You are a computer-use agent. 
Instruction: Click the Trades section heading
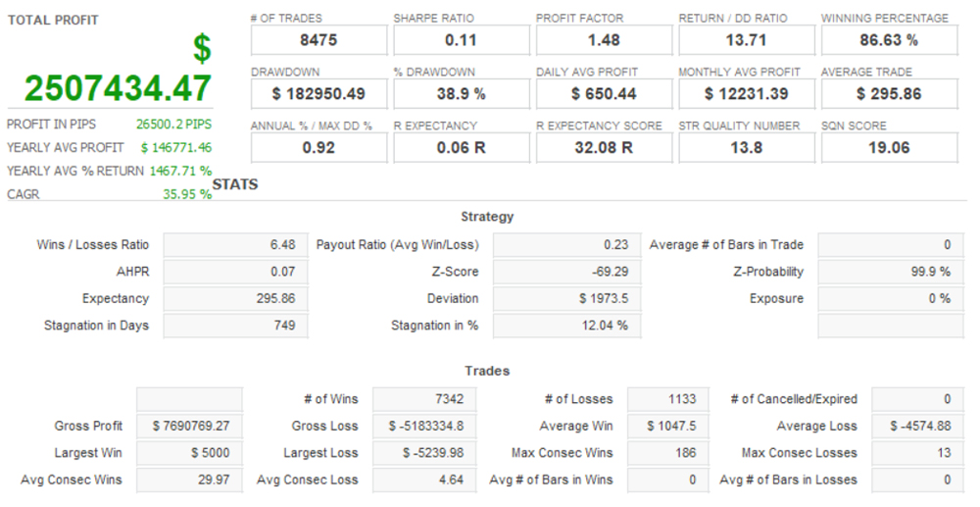click(487, 371)
